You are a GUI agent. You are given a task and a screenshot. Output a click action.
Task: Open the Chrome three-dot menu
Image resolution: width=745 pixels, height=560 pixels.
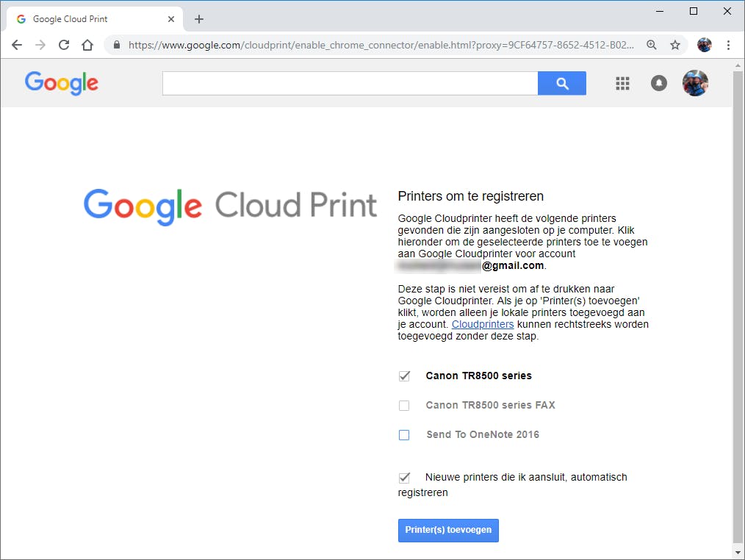pyautogui.click(x=728, y=45)
